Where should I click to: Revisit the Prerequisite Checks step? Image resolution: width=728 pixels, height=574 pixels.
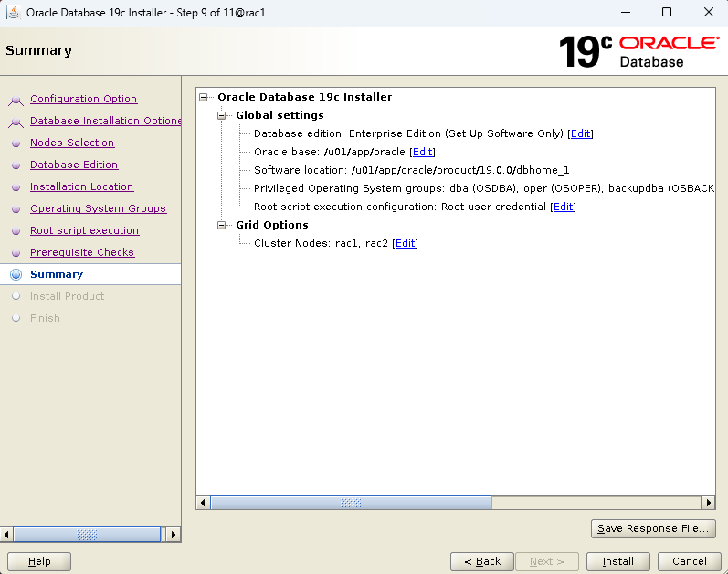point(82,252)
